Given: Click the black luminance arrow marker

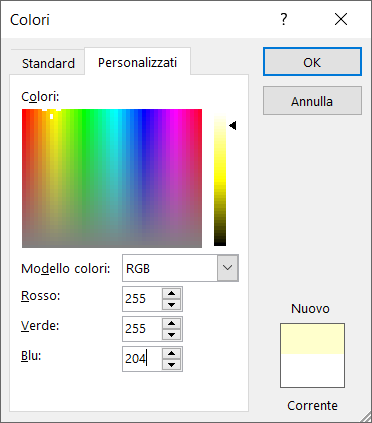Looking at the screenshot, I should (233, 126).
